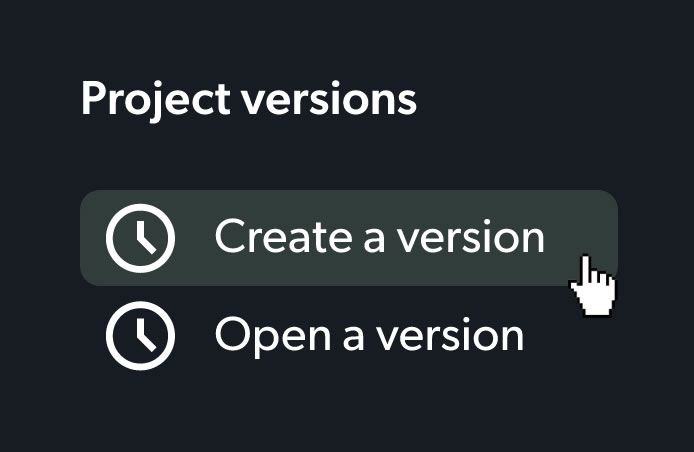694x452 pixels.
Task: Tap the history clock icon in the bottom row
Action: (140, 336)
